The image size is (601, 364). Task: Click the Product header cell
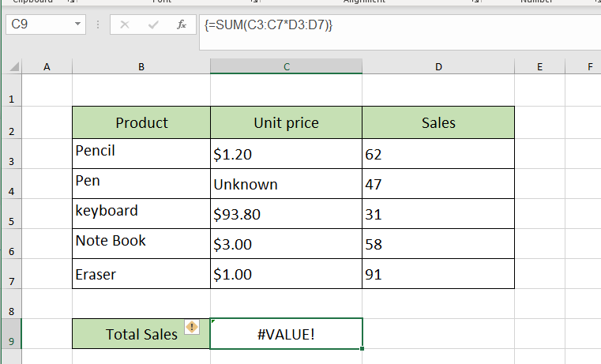[141, 122]
